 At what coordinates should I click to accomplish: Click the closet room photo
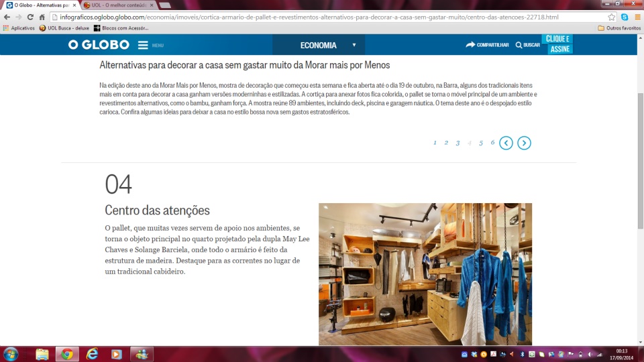point(425,274)
